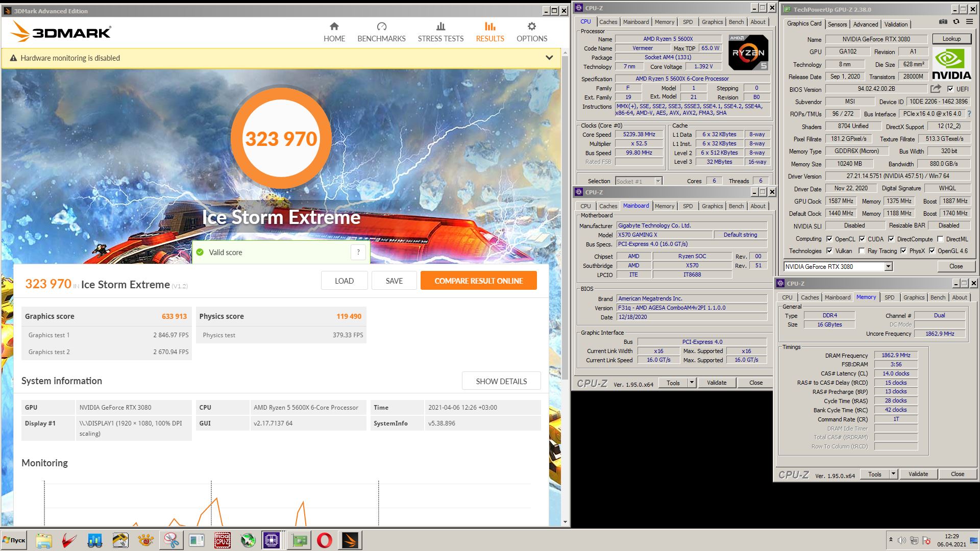
Task: Open Graphics tab in Memory CPU-Z window
Action: coord(914,297)
